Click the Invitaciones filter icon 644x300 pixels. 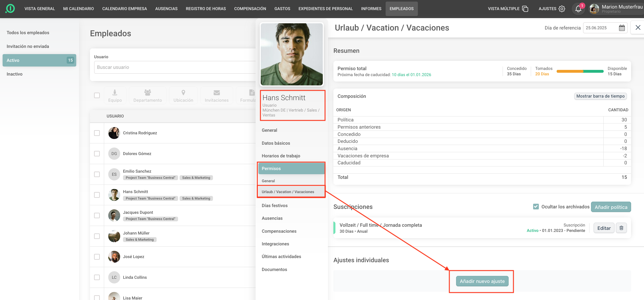[x=217, y=92]
